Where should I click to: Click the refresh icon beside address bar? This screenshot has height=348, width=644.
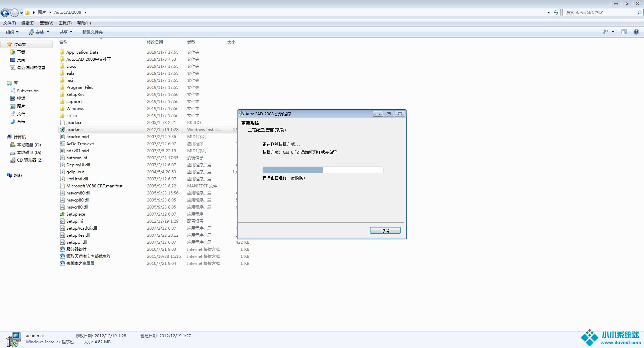[x=556, y=13]
